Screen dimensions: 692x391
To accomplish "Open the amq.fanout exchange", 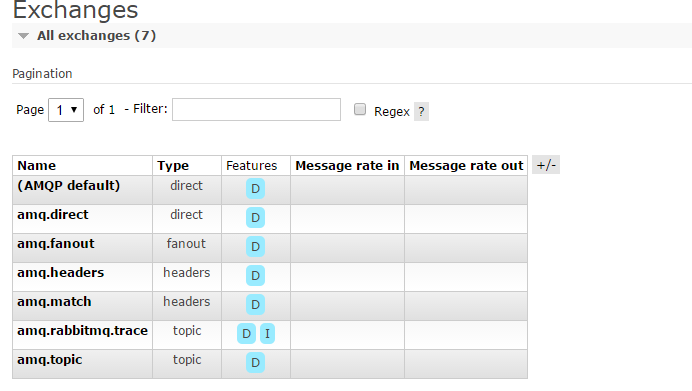I will point(56,244).
